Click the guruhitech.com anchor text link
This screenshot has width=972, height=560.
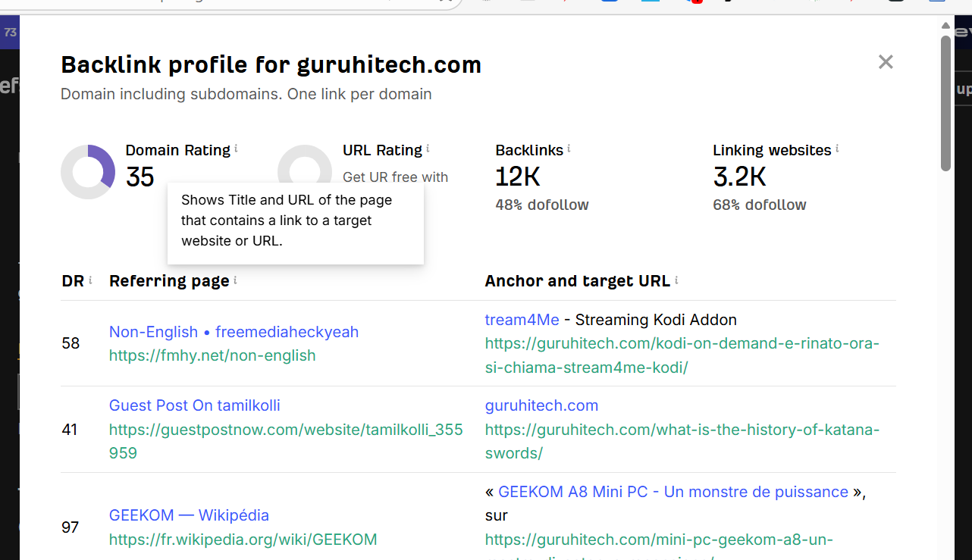(541, 405)
